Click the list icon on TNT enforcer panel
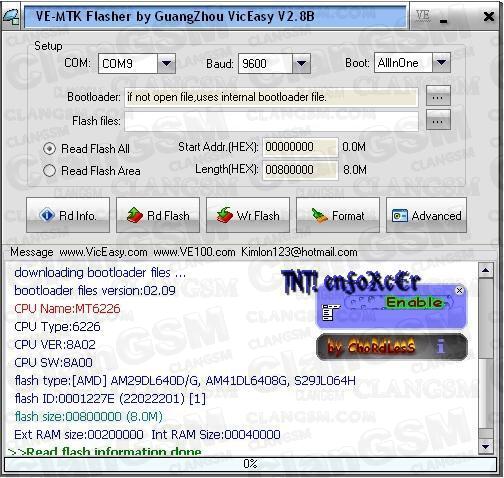The image size is (504, 478). (331, 313)
